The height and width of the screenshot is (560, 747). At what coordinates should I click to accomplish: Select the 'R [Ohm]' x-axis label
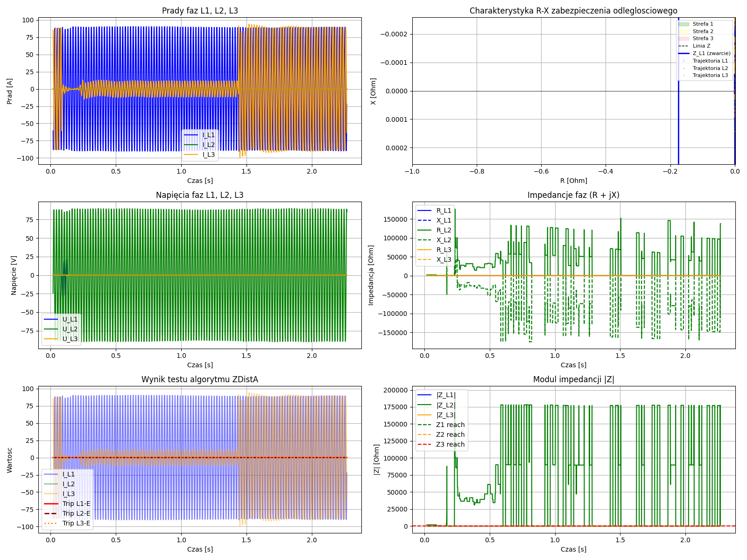pos(573,181)
